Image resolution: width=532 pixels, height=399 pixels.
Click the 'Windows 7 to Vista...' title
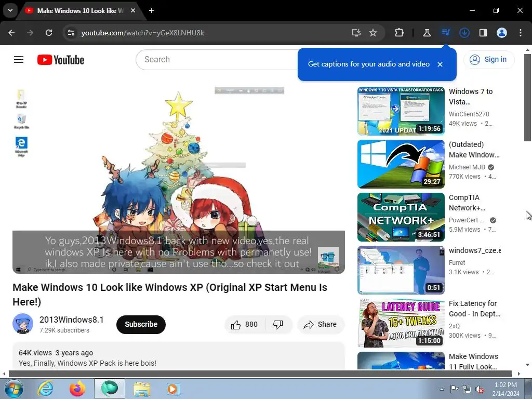(x=471, y=97)
